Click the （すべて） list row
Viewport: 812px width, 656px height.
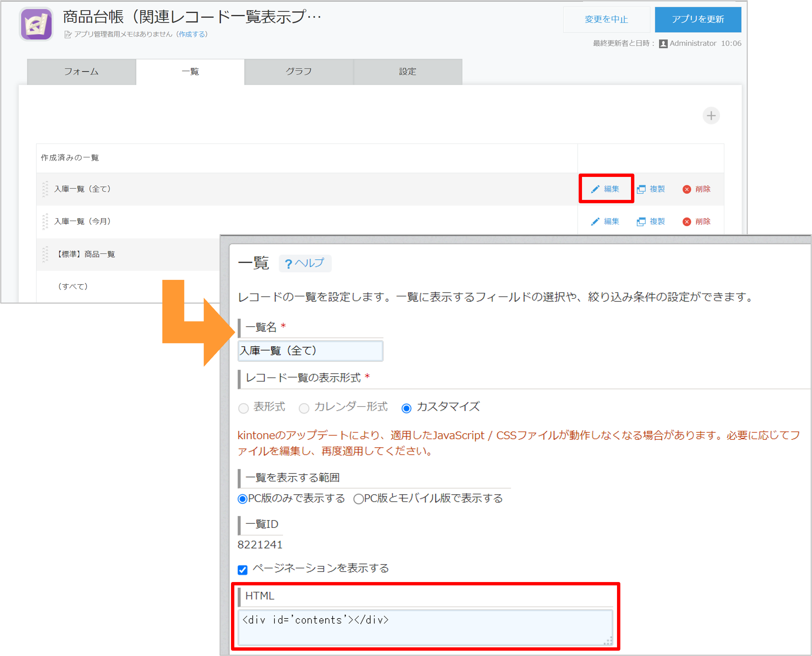coord(129,287)
